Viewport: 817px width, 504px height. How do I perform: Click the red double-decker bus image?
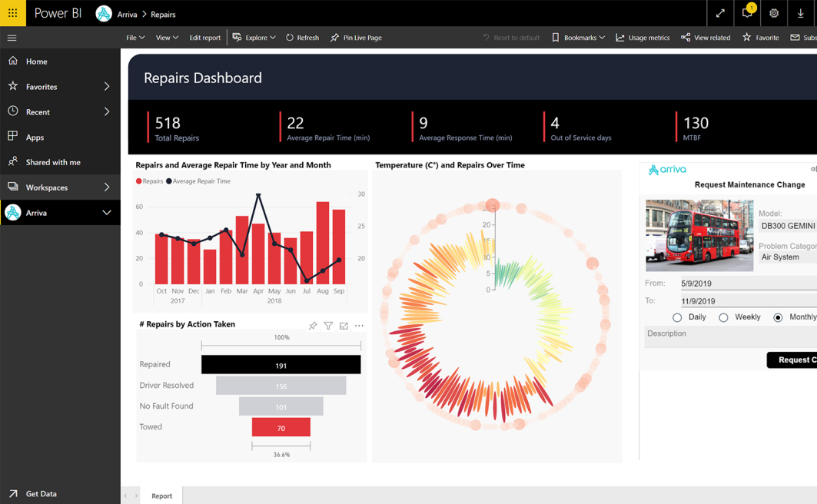tap(699, 235)
